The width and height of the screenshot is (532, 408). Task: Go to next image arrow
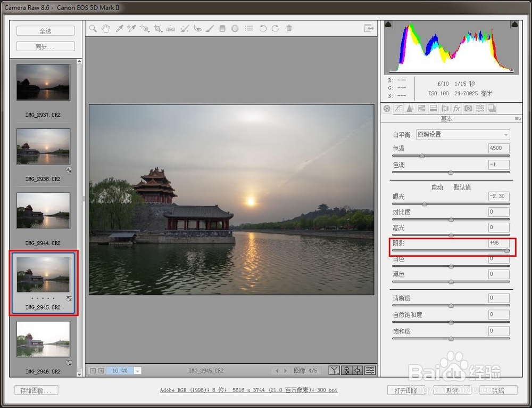tap(285, 371)
